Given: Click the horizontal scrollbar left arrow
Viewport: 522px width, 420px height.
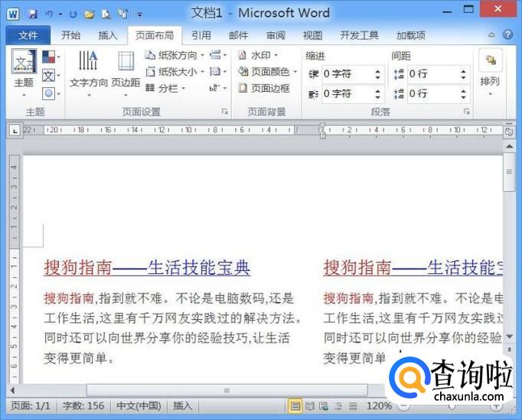Looking at the screenshot, I should 13,390.
